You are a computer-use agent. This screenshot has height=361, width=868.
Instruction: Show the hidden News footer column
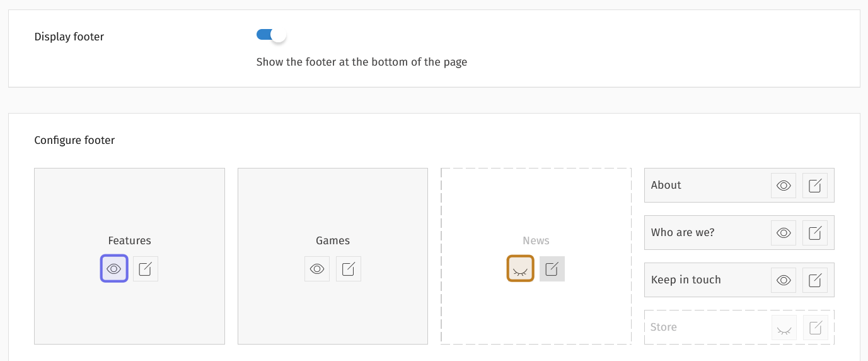521,269
